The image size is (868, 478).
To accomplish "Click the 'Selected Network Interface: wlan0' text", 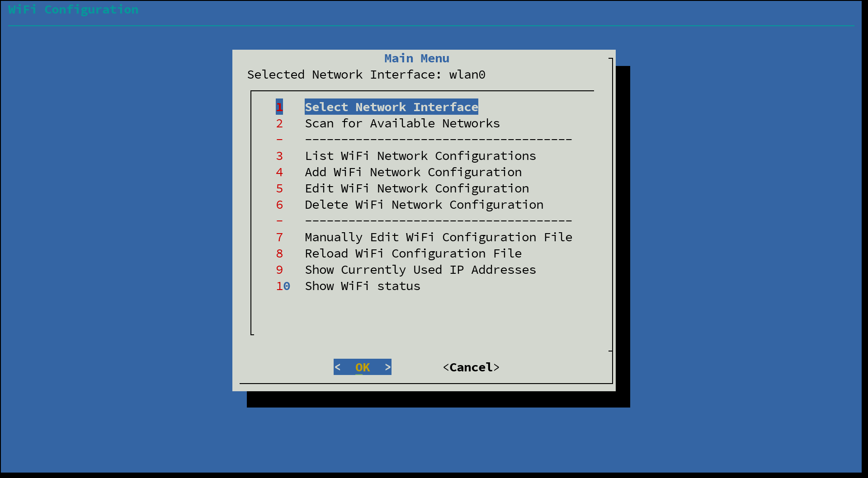I will pyautogui.click(x=366, y=75).
